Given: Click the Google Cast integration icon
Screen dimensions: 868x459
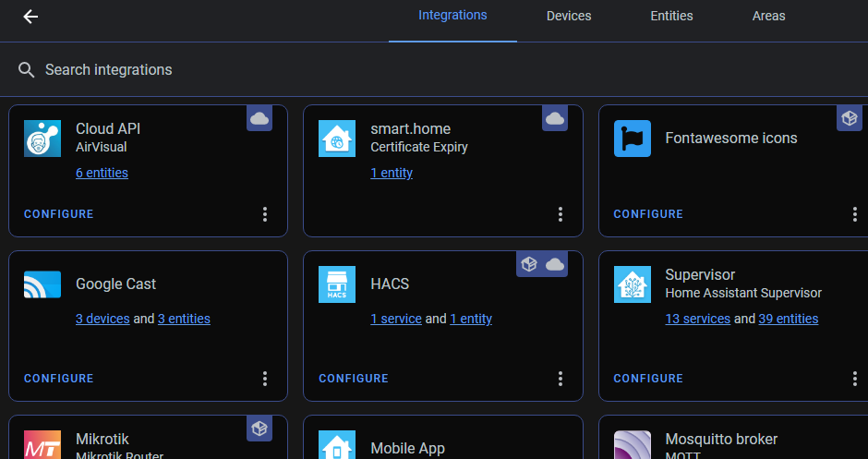Looking at the screenshot, I should [42, 284].
